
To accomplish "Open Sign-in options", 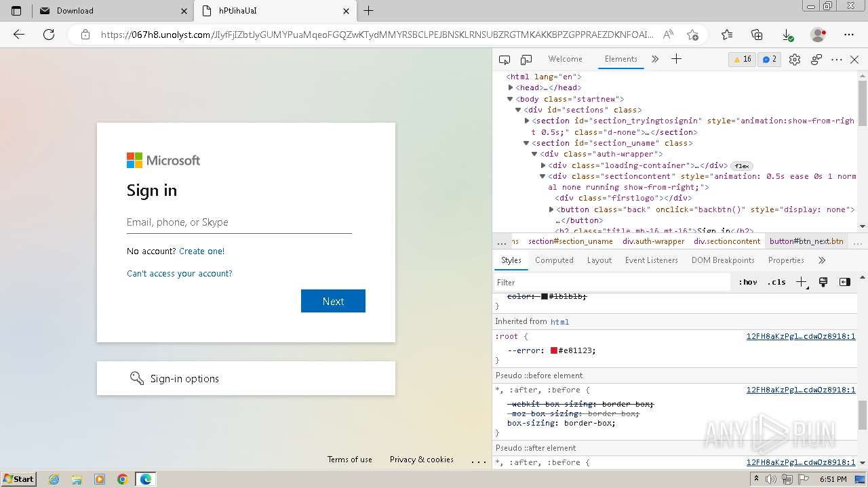I will tap(245, 378).
